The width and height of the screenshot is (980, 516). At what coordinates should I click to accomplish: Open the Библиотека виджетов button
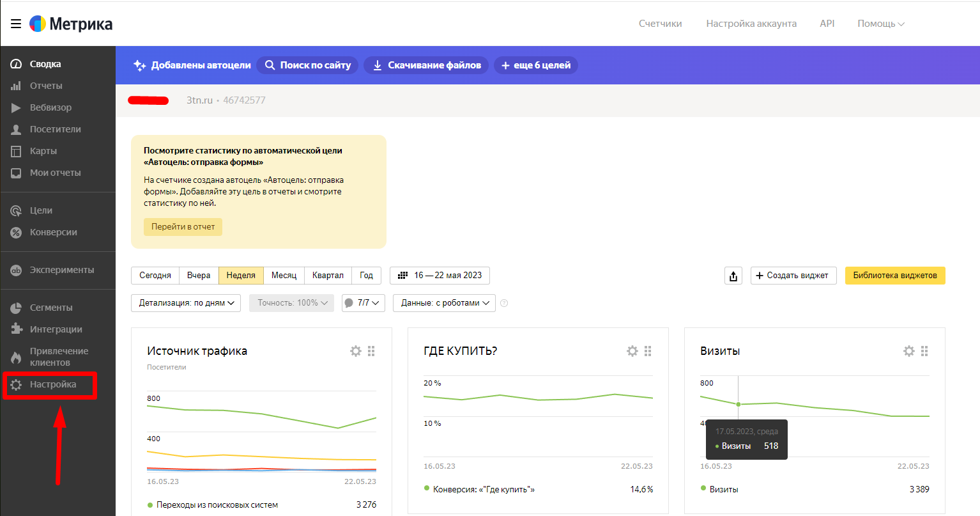(894, 276)
